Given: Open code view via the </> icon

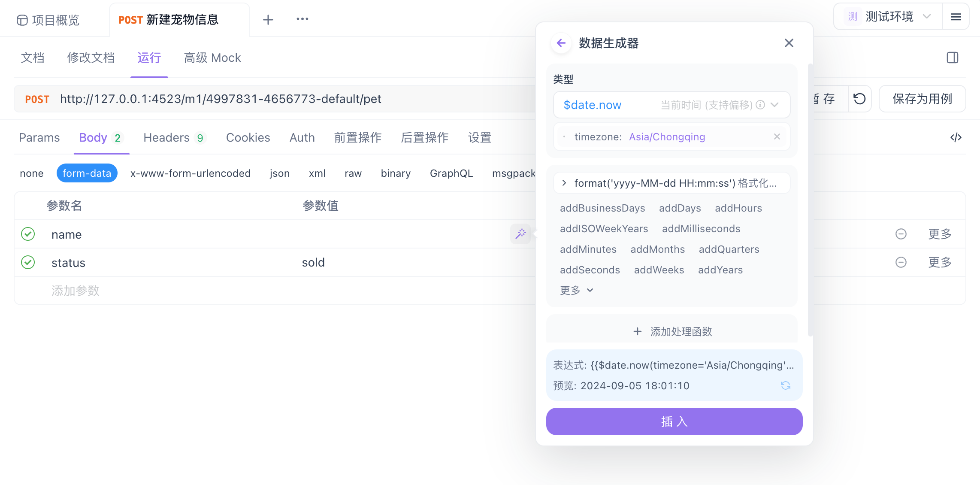Looking at the screenshot, I should 956,137.
